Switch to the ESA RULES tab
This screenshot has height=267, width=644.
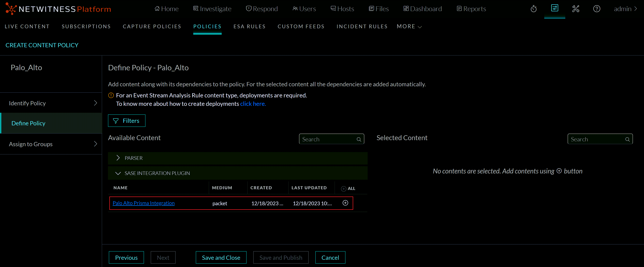click(x=249, y=27)
